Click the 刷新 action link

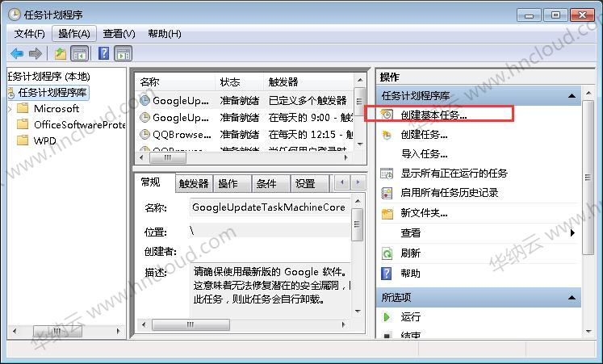click(410, 253)
